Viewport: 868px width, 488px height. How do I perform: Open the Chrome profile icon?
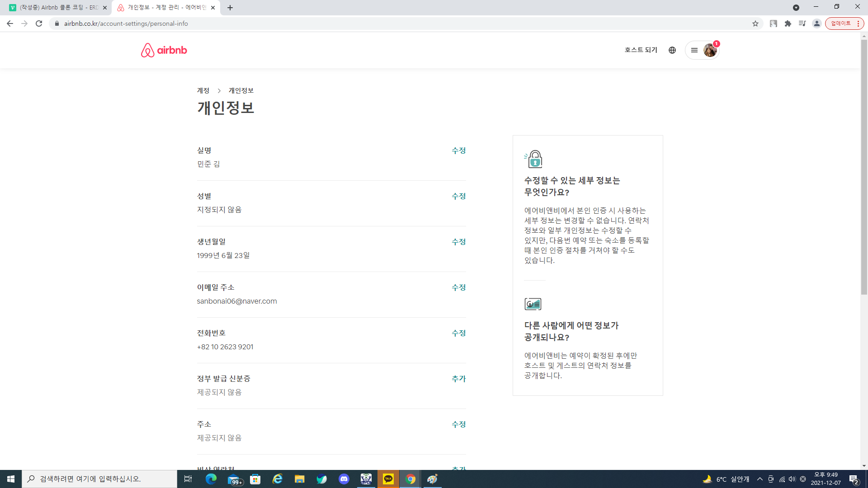click(x=816, y=23)
